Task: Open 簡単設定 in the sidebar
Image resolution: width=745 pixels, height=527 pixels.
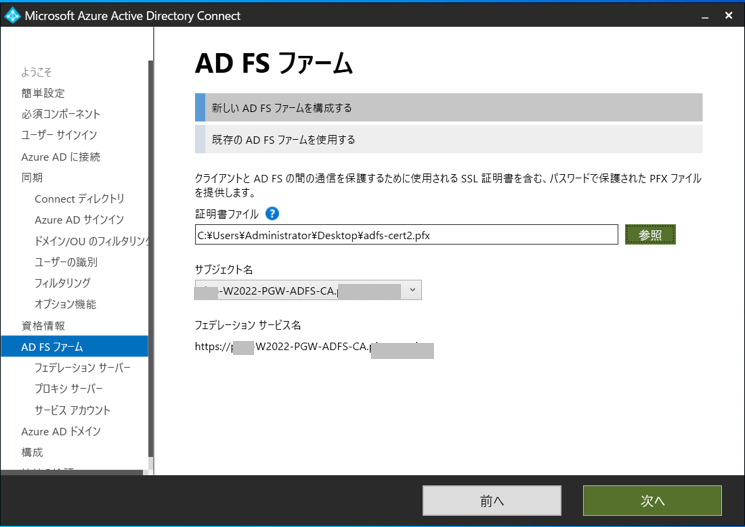Action: [x=43, y=93]
